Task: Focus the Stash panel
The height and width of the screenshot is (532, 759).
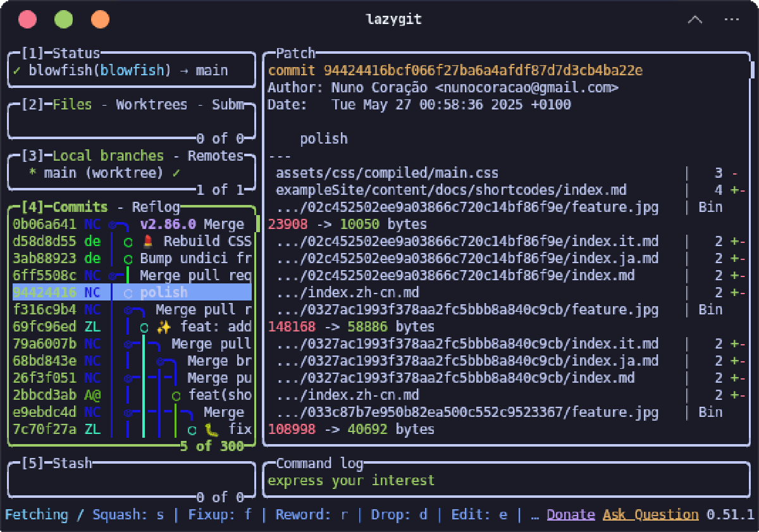Action: [x=132, y=480]
